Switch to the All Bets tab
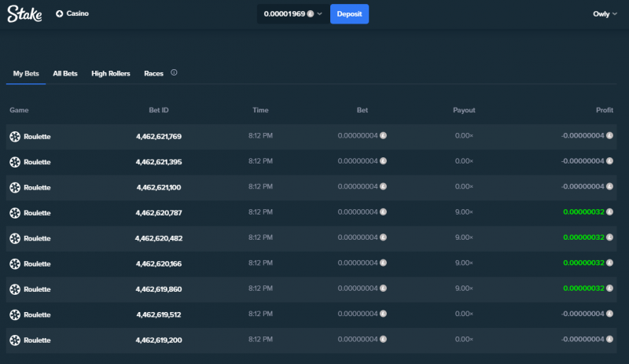The width and height of the screenshot is (629, 364). (x=65, y=73)
